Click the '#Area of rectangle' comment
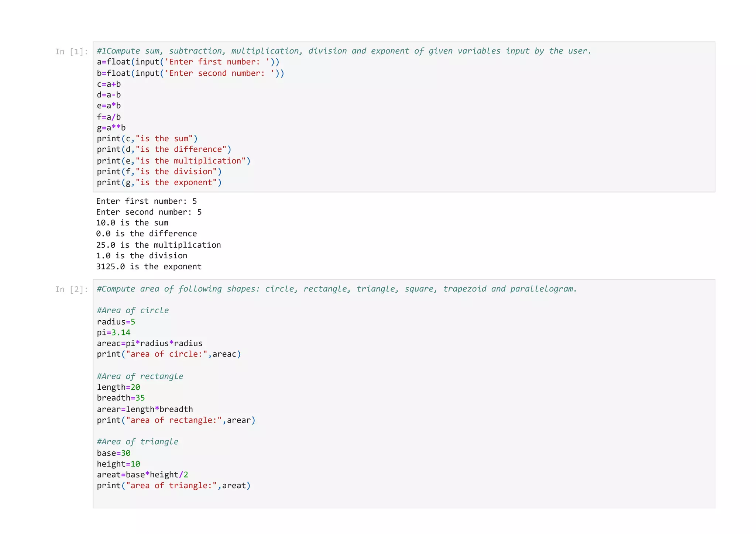 (140, 376)
